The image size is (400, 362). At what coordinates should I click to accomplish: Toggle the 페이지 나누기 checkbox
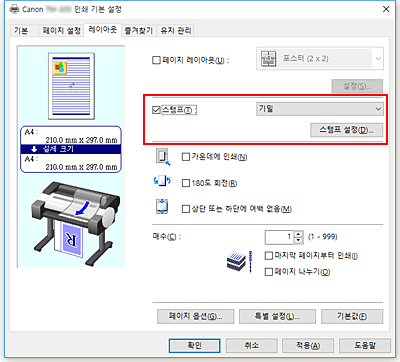pyautogui.click(x=269, y=272)
